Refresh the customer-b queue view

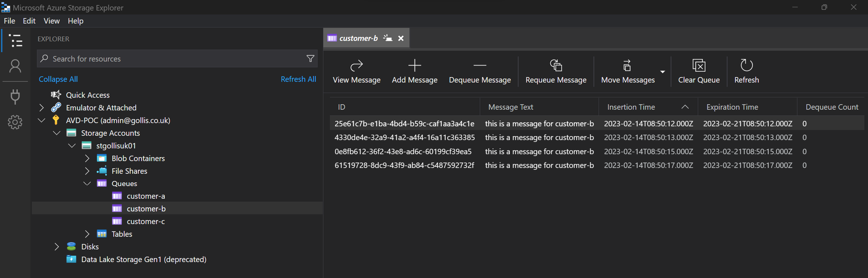(746, 66)
